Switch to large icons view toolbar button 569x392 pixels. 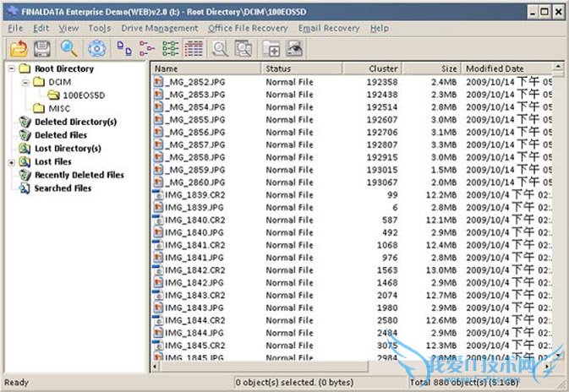coord(123,49)
